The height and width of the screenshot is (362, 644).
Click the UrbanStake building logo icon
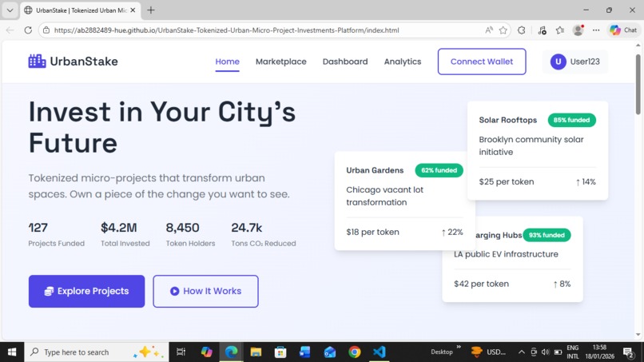pyautogui.click(x=37, y=62)
